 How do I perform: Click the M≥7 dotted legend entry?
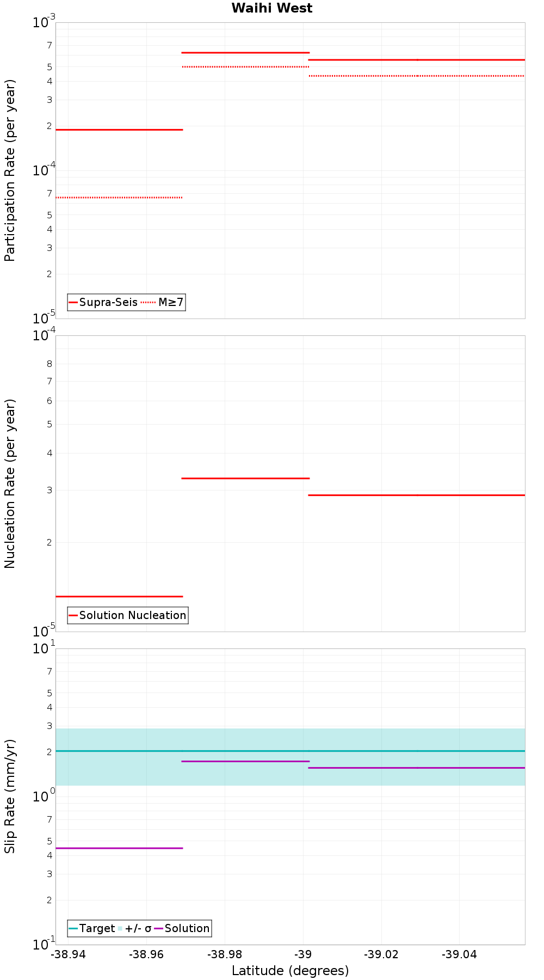pos(162,302)
